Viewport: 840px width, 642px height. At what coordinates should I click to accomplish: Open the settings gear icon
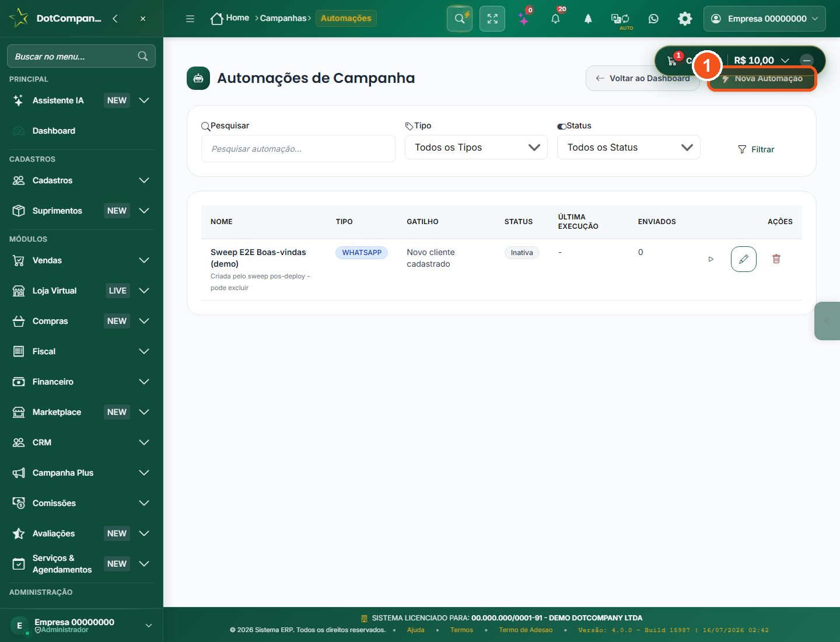point(685,19)
